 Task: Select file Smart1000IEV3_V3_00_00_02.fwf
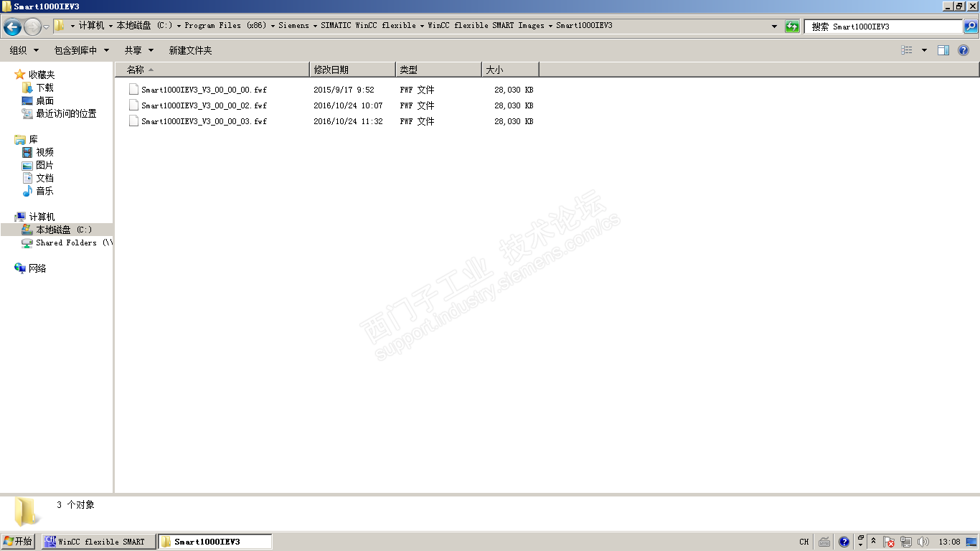click(204, 105)
